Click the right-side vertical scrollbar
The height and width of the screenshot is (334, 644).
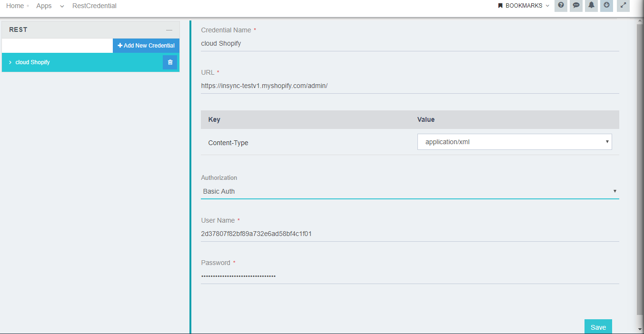640,167
